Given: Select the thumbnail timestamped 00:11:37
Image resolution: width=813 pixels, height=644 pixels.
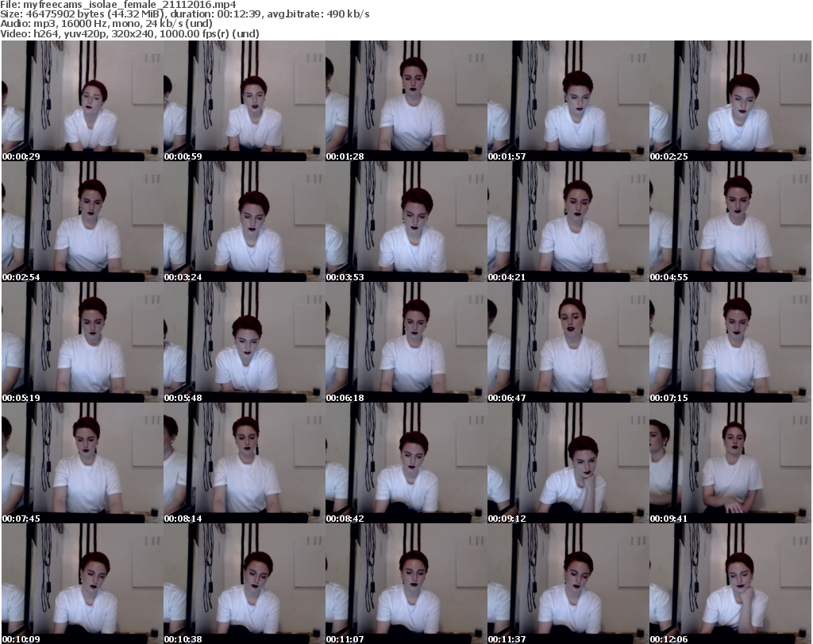Looking at the screenshot, I should pyautogui.click(x=568, y=584).
